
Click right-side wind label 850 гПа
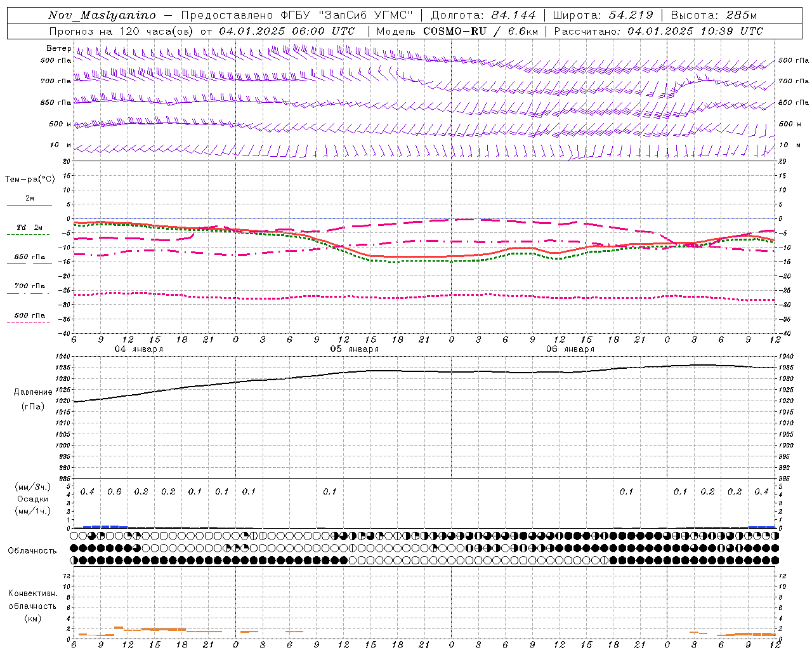coord(794,102)
